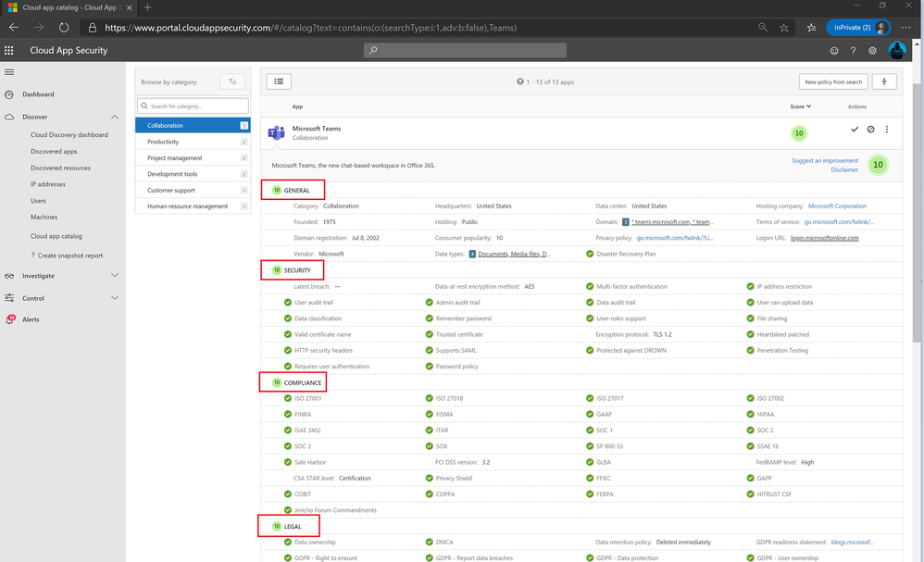Click the address bar URL
This screenshot has width=924, height=562.
coord(310,28)
